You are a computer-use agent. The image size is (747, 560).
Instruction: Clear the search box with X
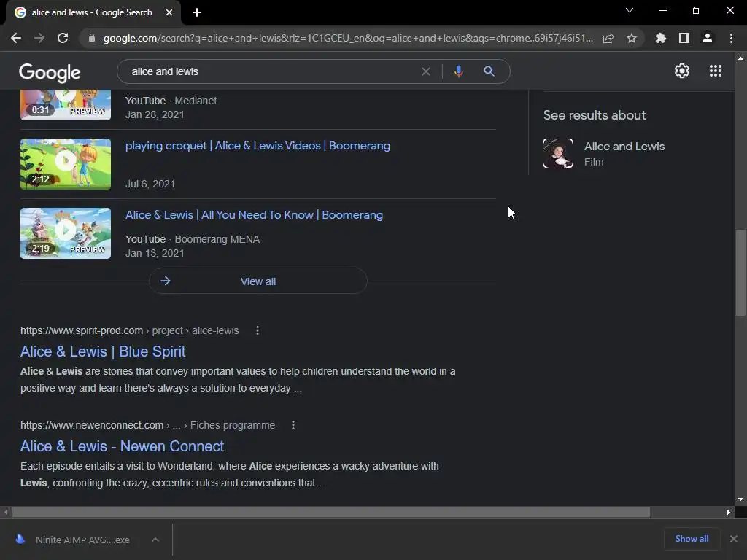[426, 71]
